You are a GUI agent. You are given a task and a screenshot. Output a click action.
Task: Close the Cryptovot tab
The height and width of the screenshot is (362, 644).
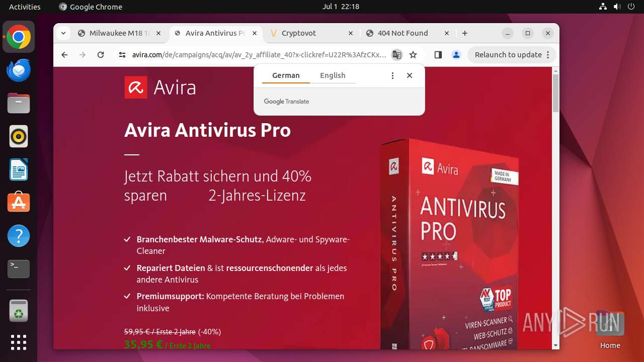pyautogui.click(x=351, y=33)
